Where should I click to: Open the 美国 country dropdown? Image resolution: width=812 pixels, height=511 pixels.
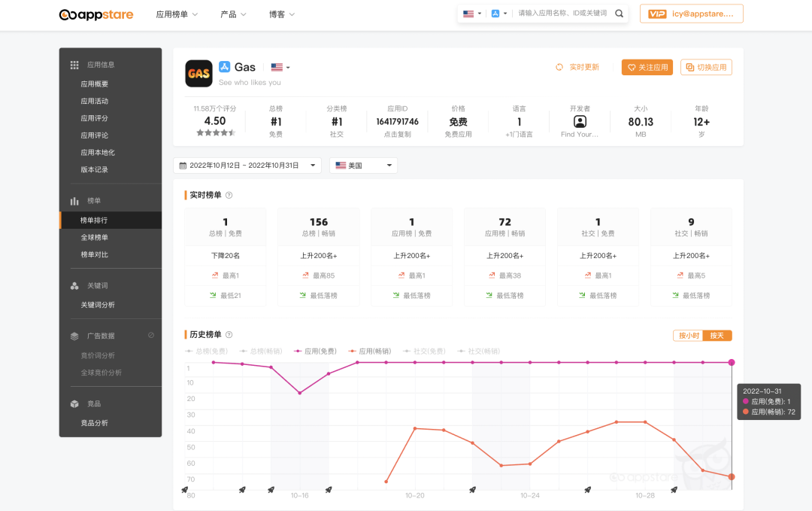click(363, 166)
